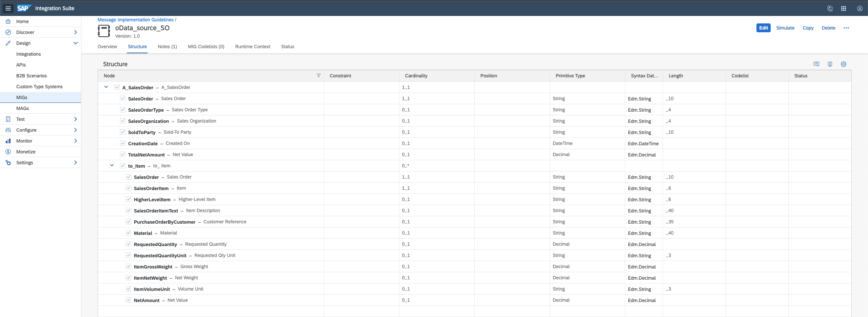This screenshot has width=868, height=317.
Task: Collapse the to_Item node
Action: (112, 165)
